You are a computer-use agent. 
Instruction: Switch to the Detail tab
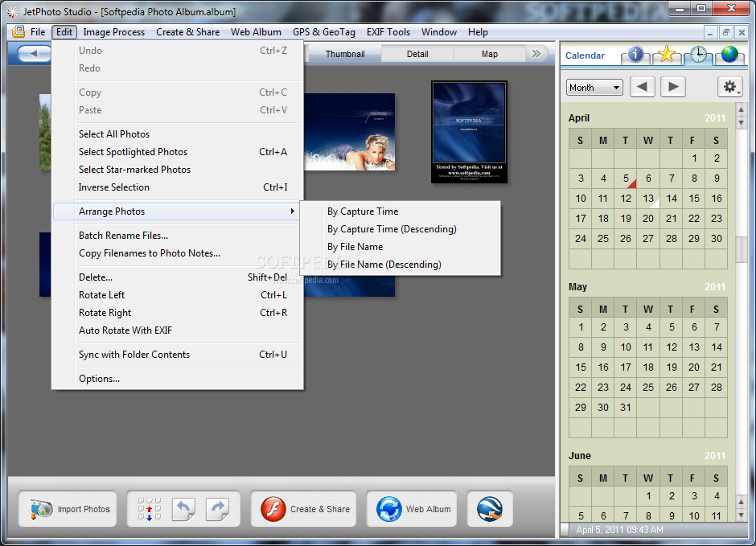(x=417, y=54)
